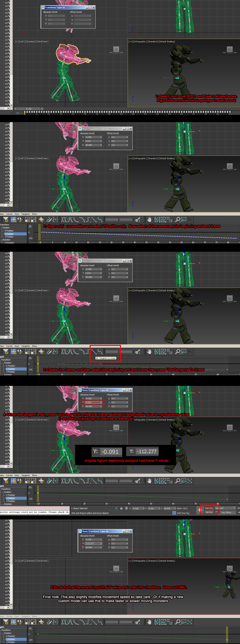Click the key icon beside Set Key
The image size is (240, 644).
[216, 512]
